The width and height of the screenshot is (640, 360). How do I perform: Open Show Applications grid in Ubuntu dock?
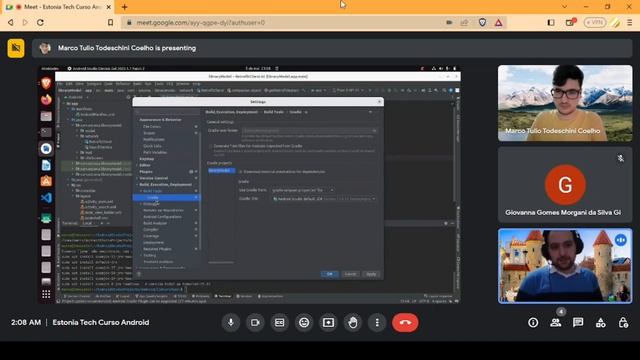point(46,294)
